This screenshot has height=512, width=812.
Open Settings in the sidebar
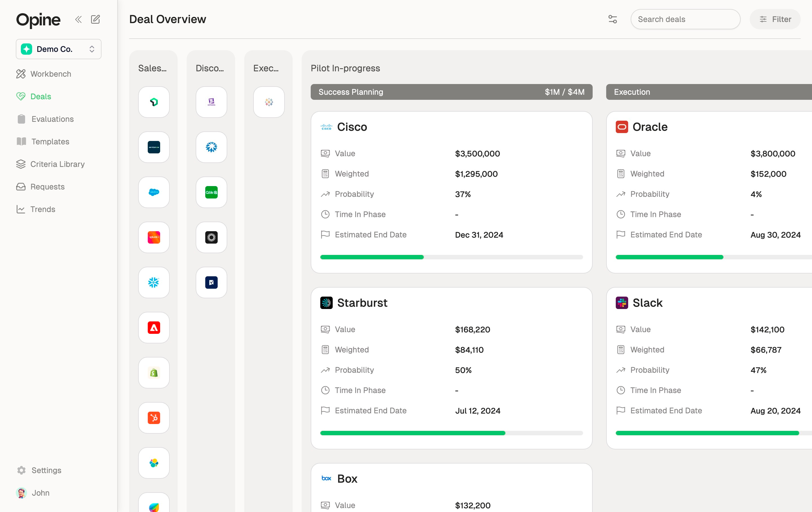[x=39, y=470]
